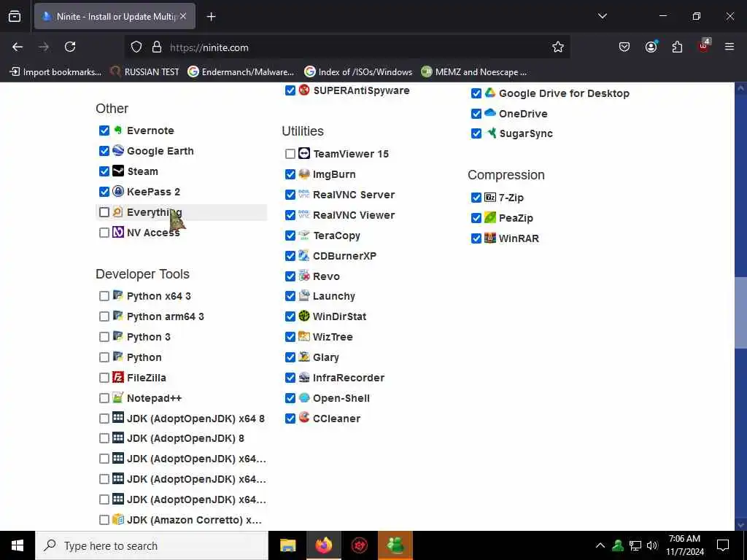Click the page vertical scrollbar thumb
The width and height of the screenshot is (747, 560).
(740, 312)
